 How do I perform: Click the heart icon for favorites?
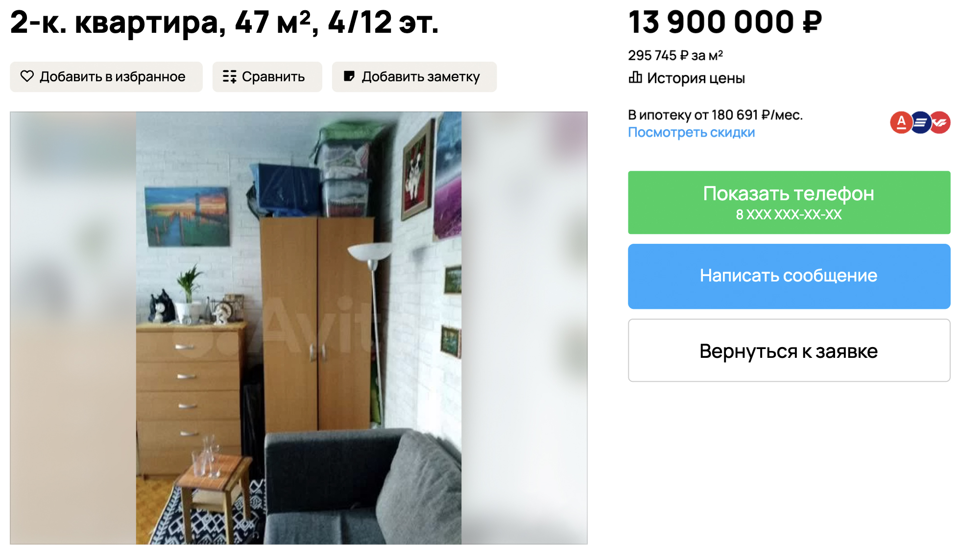click(27, 76)
